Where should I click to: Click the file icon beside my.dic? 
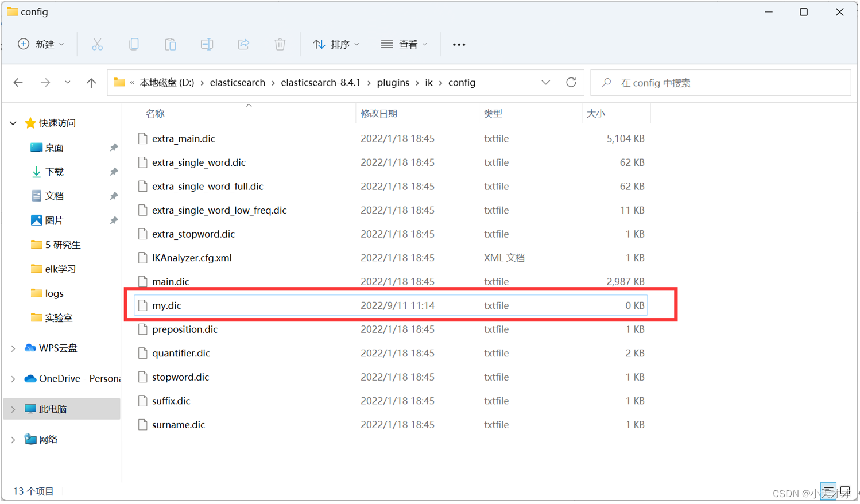143,306
